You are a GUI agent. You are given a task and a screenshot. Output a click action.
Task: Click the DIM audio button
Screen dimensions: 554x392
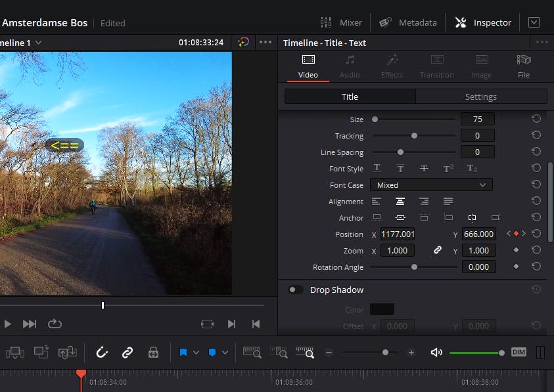pos(519,353)
